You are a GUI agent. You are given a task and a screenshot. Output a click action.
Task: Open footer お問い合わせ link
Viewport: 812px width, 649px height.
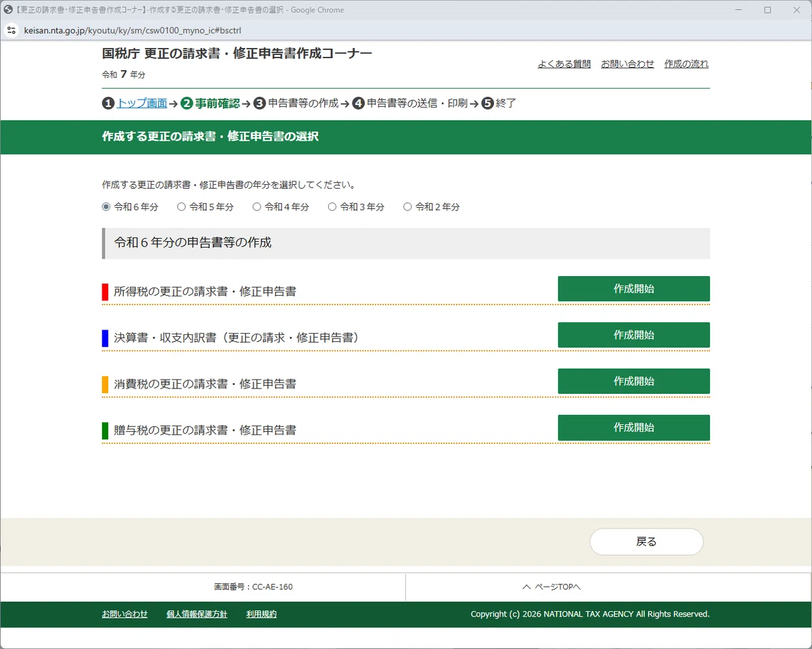125,614
